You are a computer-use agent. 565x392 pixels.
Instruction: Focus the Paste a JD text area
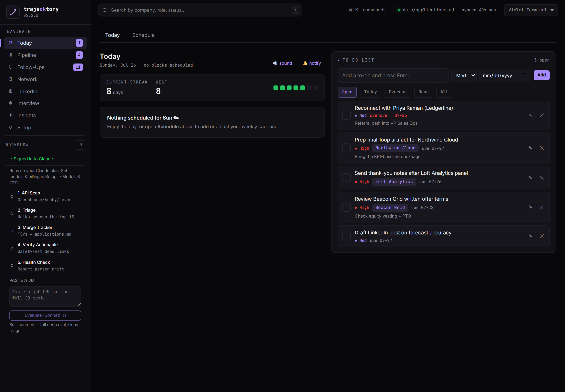point(45,296)
